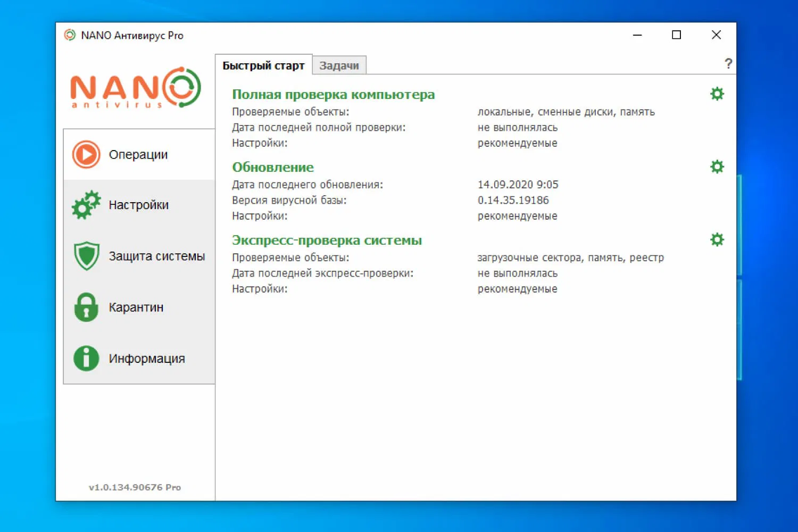This screenshot has width=798, height=532.
Task: View Информация via the info icon
Action: click(x=85, y=358)
